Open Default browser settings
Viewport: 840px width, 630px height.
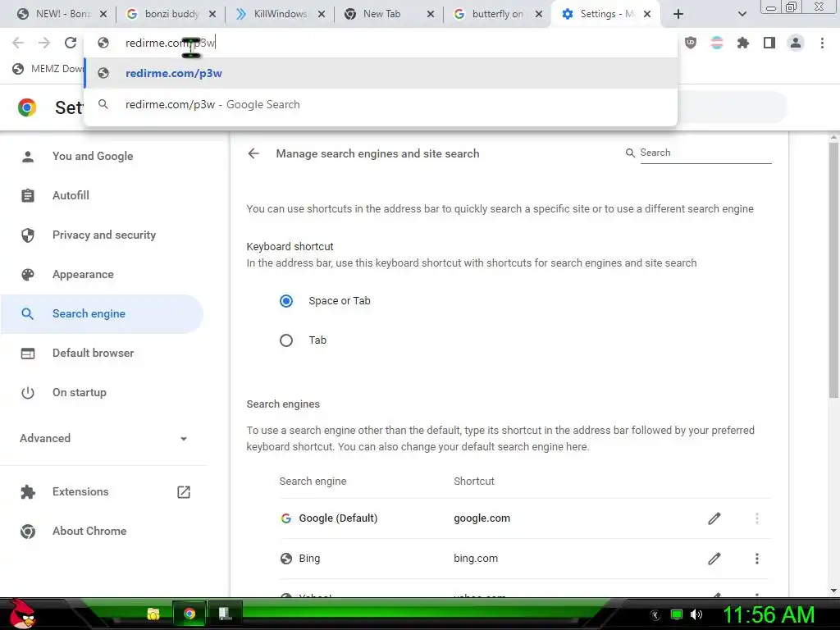(102, 353)
